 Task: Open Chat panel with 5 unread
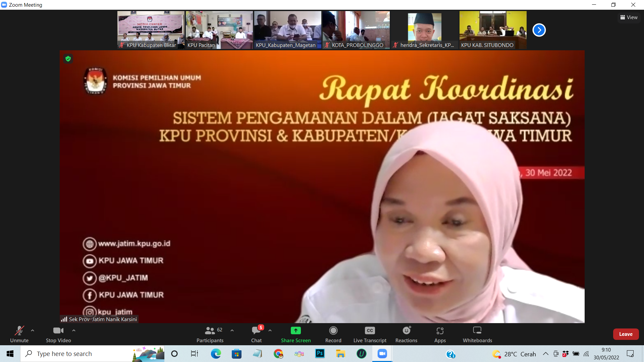(x=256, y=334)
